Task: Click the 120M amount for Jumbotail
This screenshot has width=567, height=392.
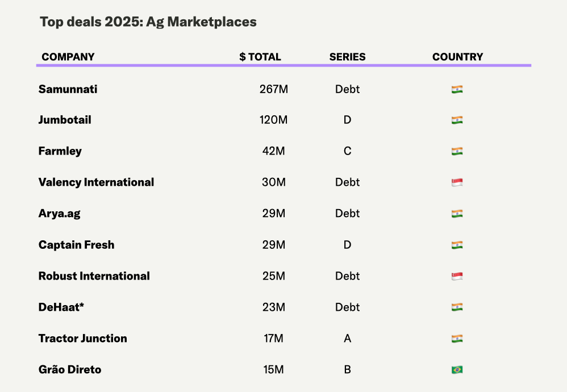Action: (x=274, y=120)
